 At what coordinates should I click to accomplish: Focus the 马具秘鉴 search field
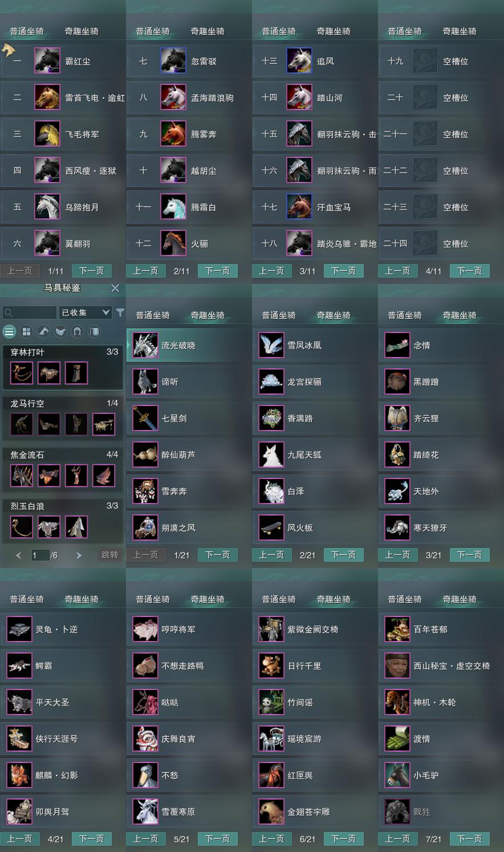30,313
